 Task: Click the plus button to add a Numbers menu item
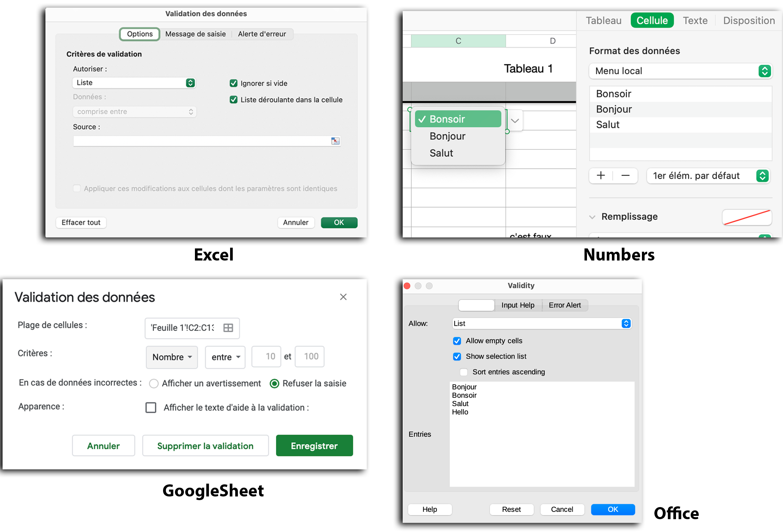tap(601, 176)
